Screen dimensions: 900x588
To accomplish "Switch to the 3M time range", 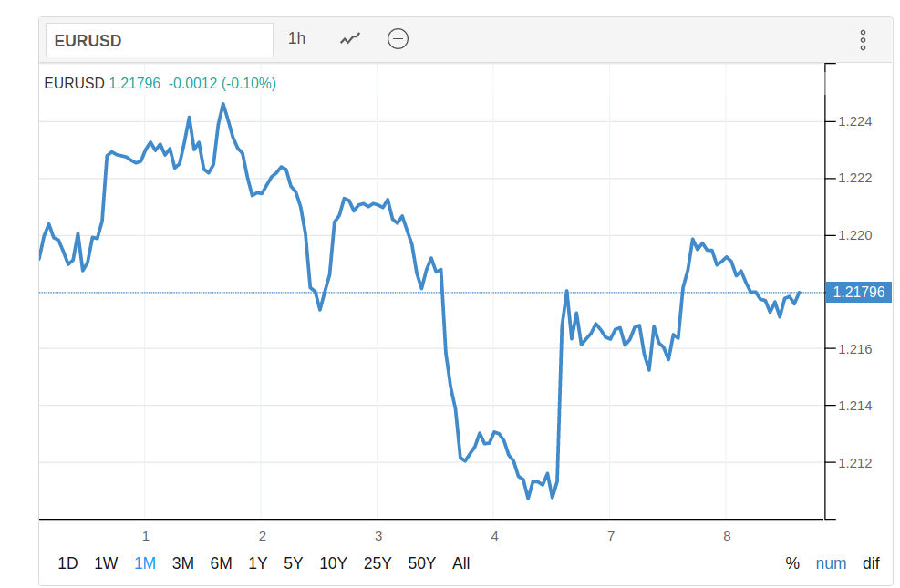I will click(x=182, y=563).
